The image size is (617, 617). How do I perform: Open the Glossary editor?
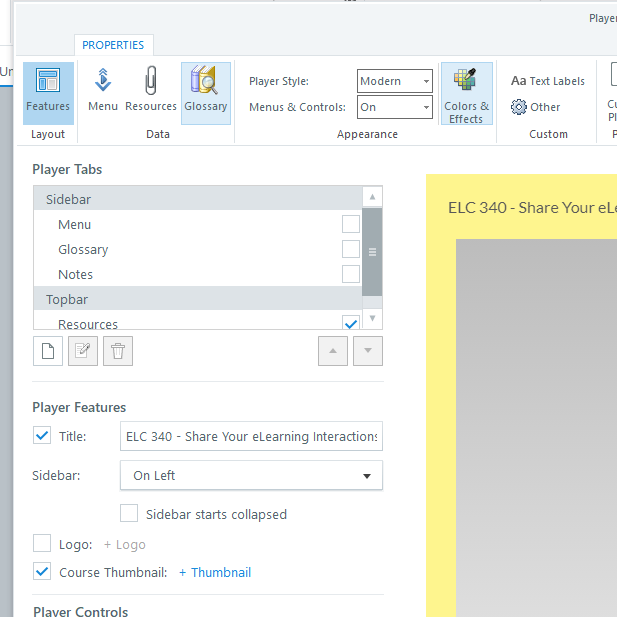[206, 93]
